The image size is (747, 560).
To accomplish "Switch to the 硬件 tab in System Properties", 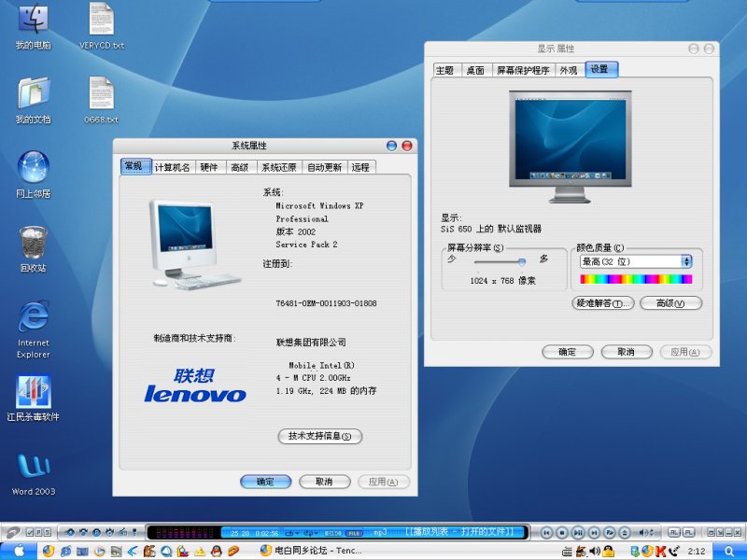I will click(207, 167).
